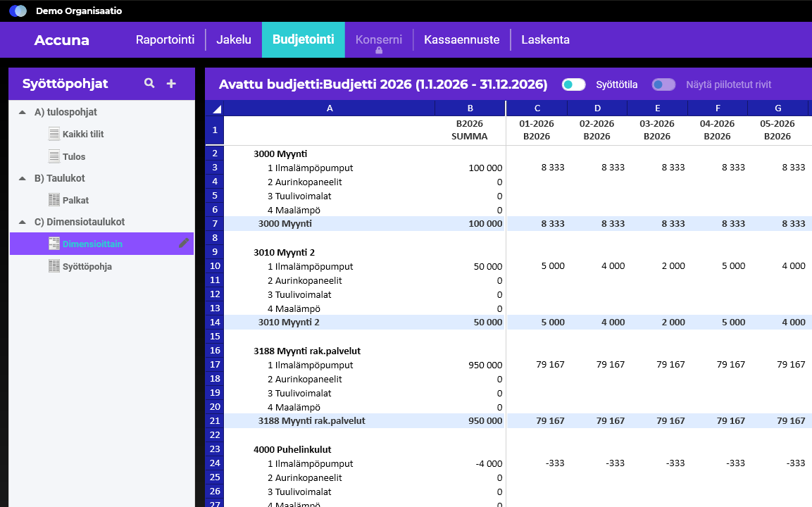Open the search icon in Syöttöpohjat

pos(149,83)
